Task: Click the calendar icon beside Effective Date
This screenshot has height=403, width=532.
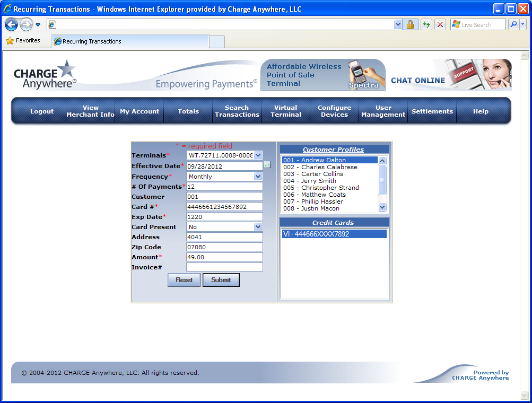Action: [267, 165]
